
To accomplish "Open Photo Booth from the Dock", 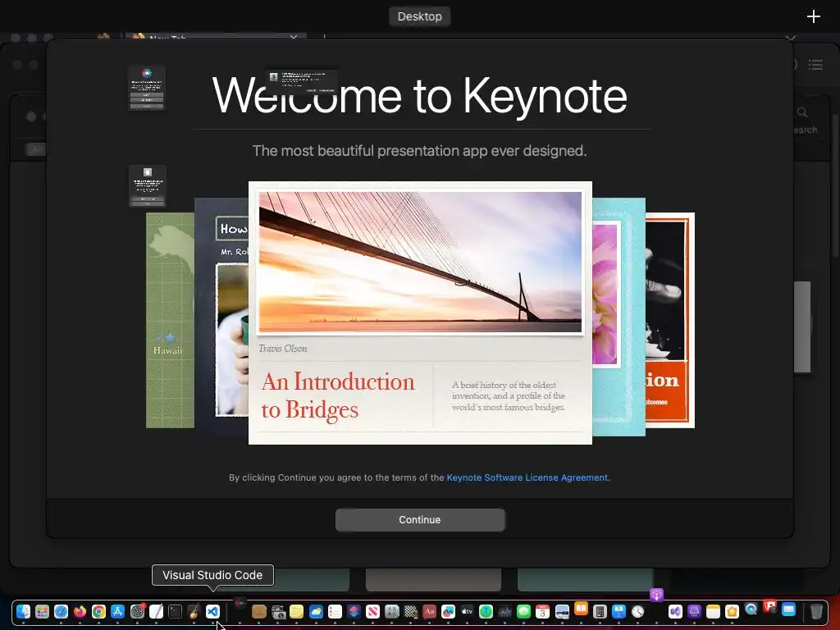I will [x=769, y=606].
